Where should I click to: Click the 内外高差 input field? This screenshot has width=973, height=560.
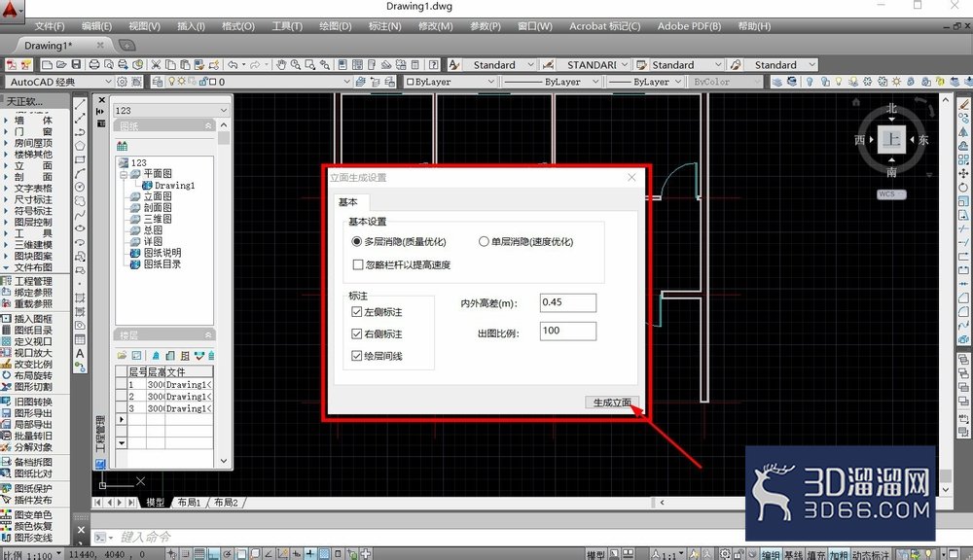pos(568,302)
